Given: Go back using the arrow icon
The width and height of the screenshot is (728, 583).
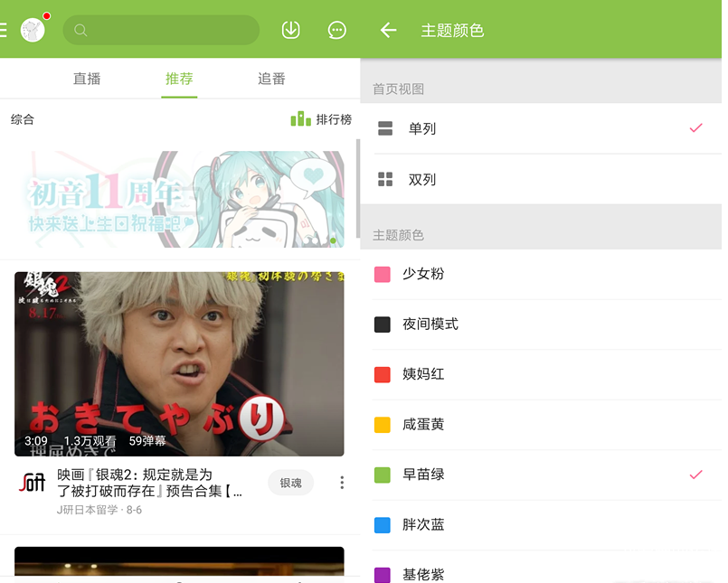Looking at the screenshot, I should pos(388,30).
